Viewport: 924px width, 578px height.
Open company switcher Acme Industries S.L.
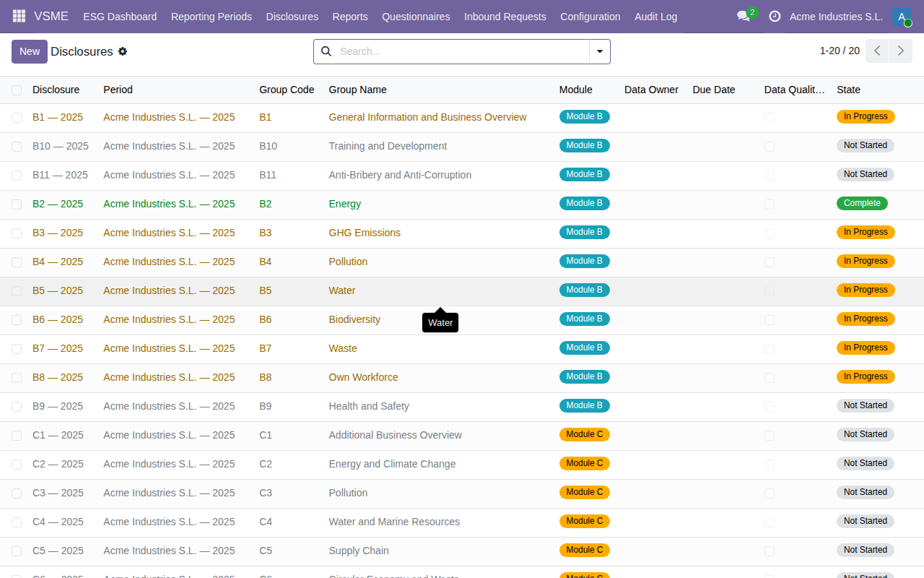coord(836,16)
